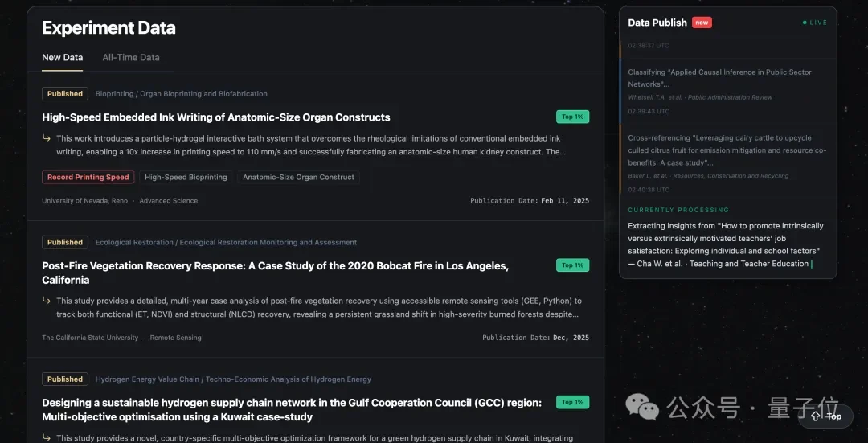Click the red 'new' badge beside Data Publish
Screen dimensions: 868x443
coord(702,23)
